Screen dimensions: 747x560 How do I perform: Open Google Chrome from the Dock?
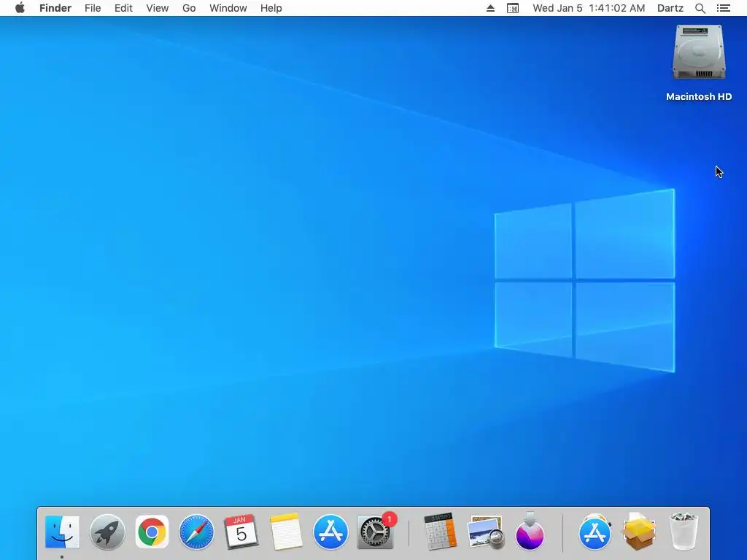pyautogui.click(x=152, y=532)
